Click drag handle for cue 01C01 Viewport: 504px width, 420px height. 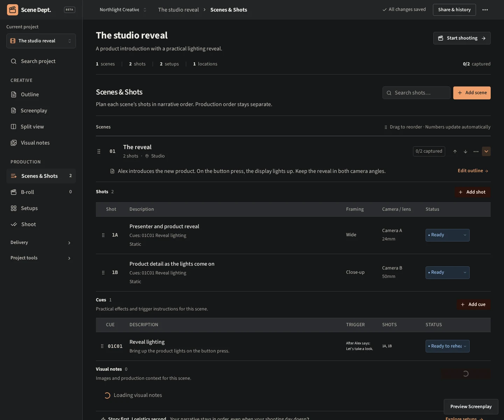point(102,346)
